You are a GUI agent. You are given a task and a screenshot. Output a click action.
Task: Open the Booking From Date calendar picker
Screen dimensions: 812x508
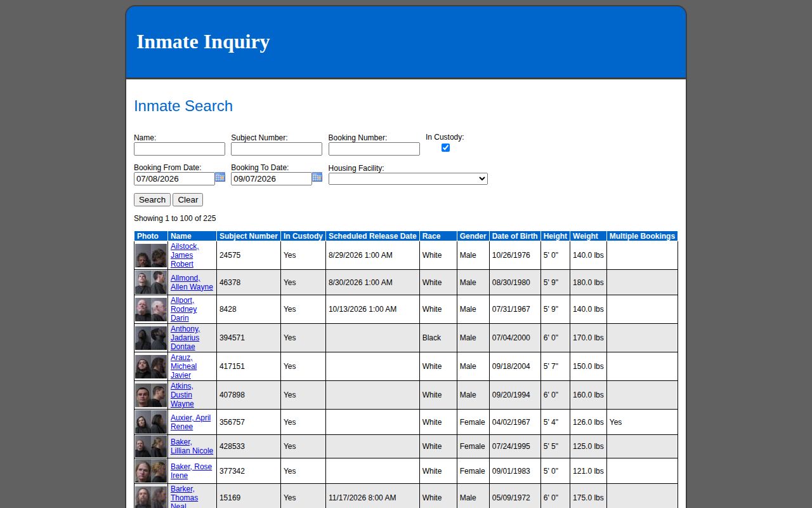(220, 177)
